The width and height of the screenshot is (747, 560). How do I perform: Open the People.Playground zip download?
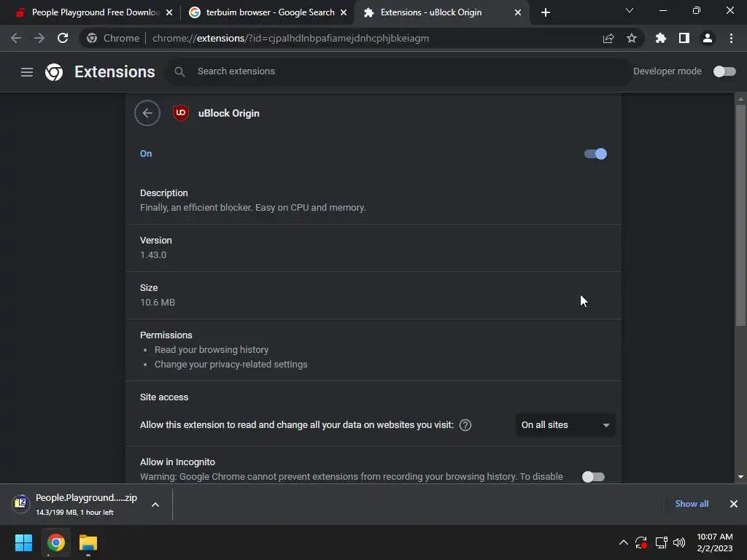pos(86,497)
